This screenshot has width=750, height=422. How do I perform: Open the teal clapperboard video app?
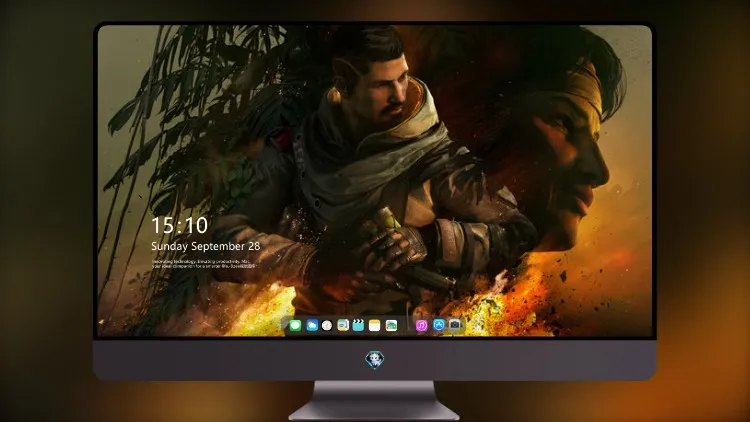(358, 325)
